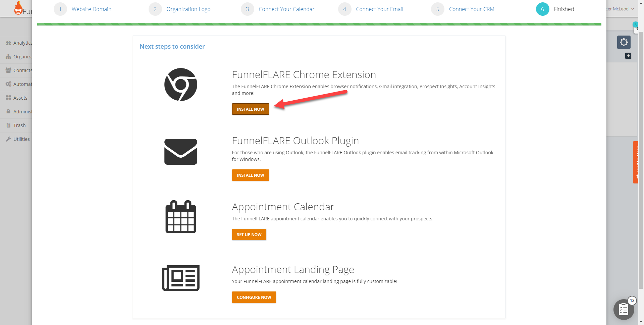644x325 pixels.
Task: Click the Appointment Calendar icon
Action: pyautogui.click(x=181, y=217)
